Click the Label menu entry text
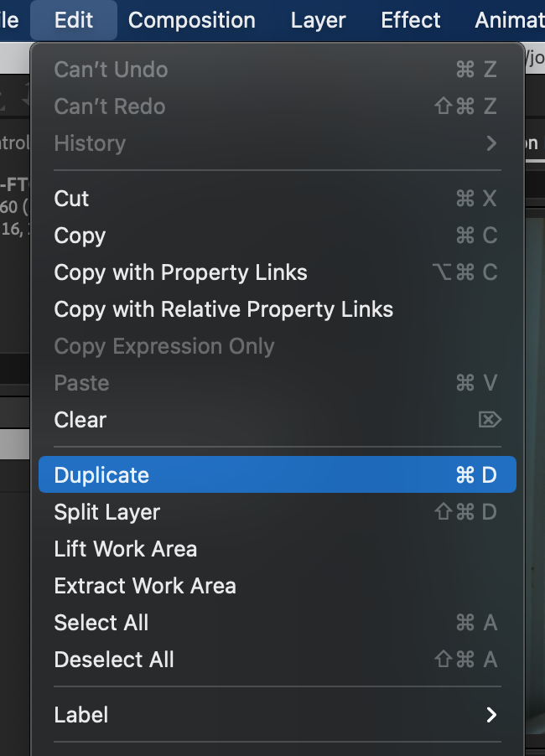The height and width of the screenshot is (756, 545). [81, 715]
